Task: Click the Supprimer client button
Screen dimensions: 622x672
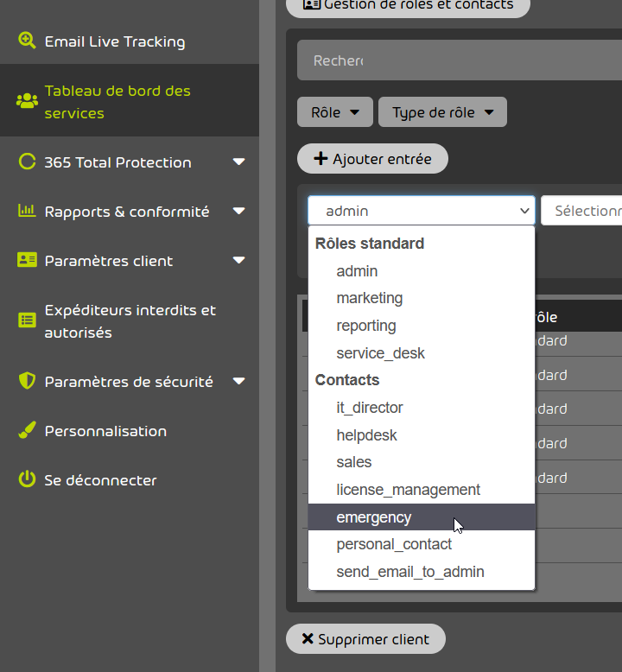Action: 365,638
